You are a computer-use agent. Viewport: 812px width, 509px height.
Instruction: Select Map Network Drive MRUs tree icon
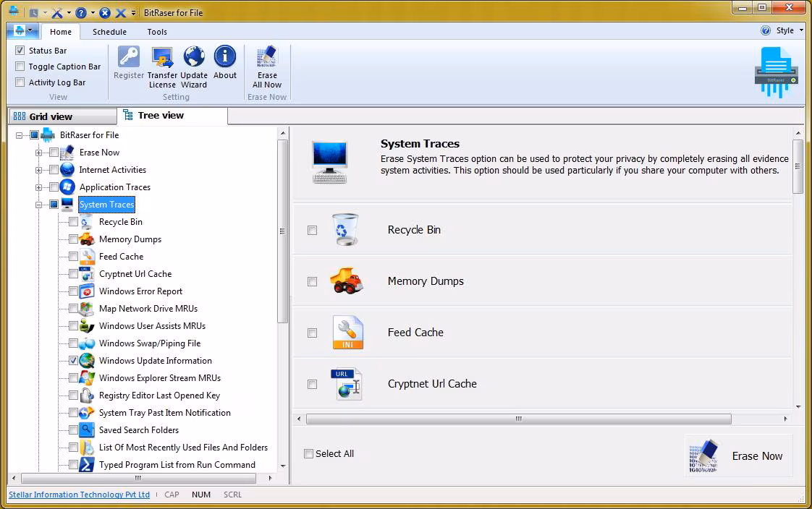87,309
